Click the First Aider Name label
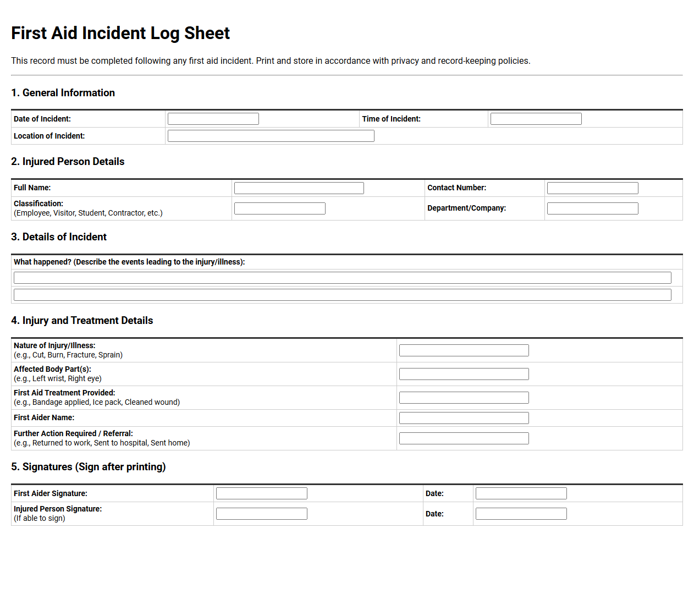This screenshot has height=616, width=694. point(44,417)
